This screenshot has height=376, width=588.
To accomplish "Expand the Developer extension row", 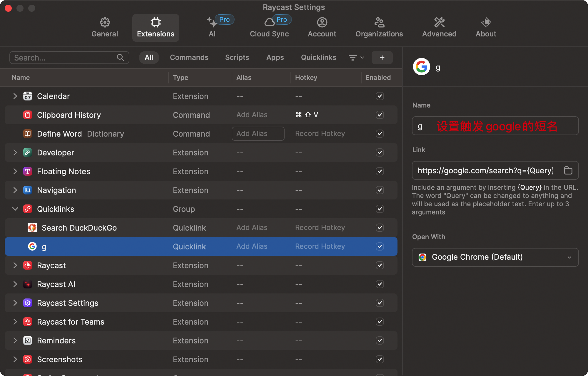I will (15, 152).
